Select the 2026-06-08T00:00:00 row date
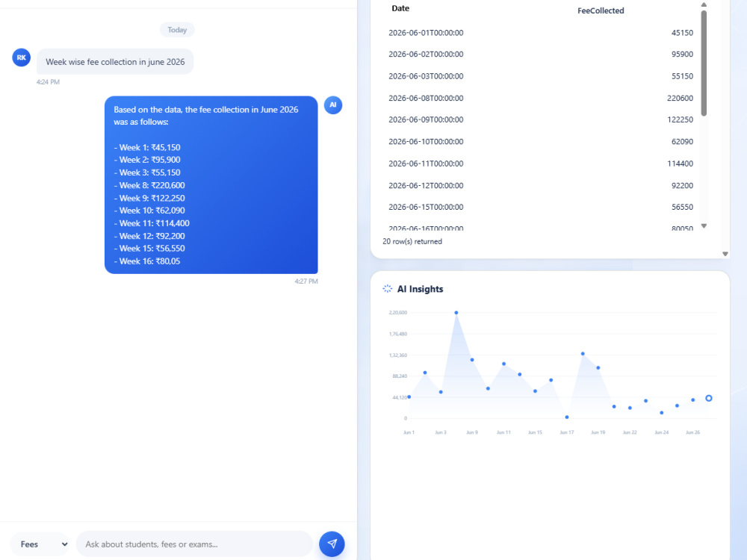The height and width of the screenshot is (560, 747). tap(426, 98)
